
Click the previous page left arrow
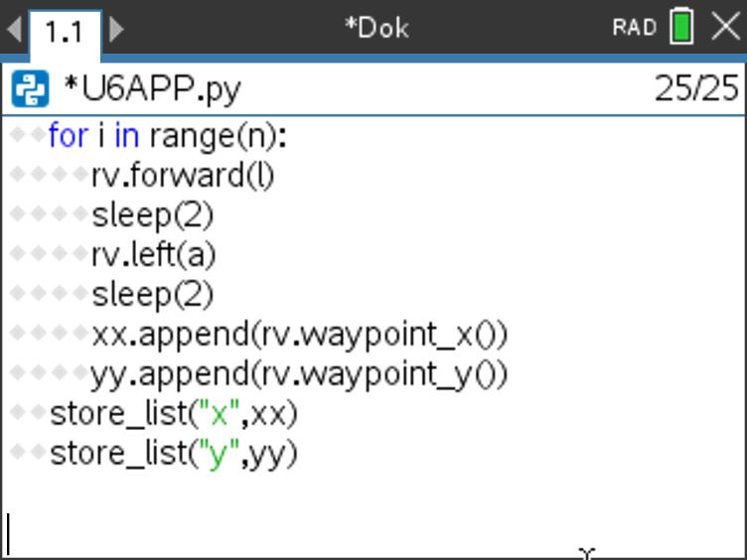click(x=13, y=29)
